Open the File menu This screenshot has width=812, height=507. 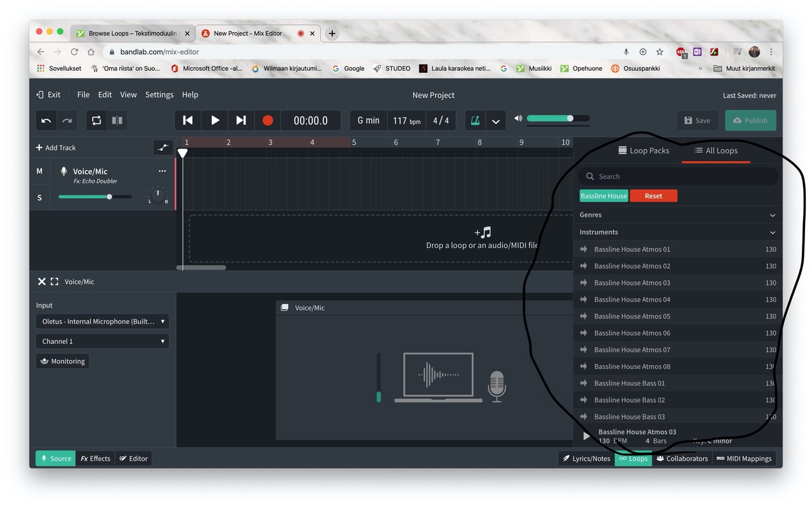coord(83,95)
